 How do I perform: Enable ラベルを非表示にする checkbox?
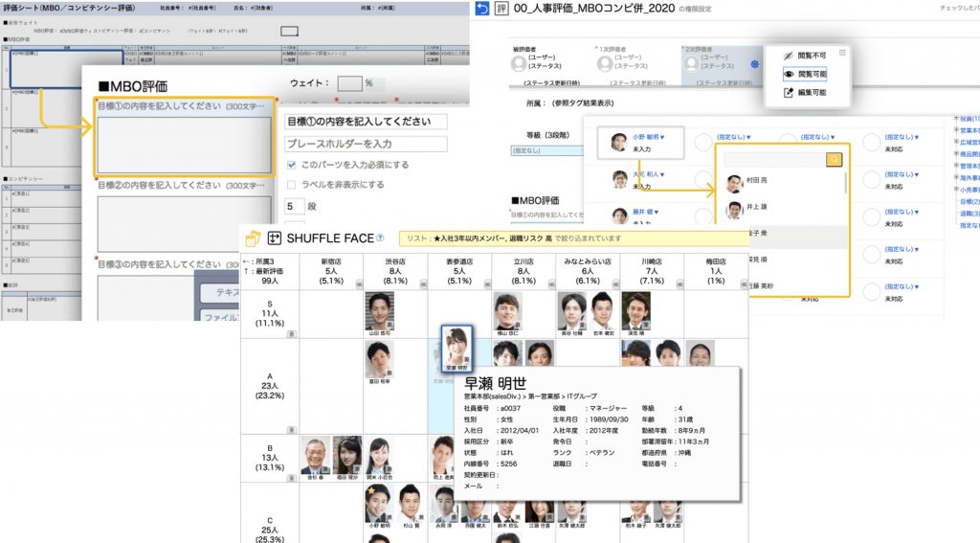click(293, 185)
